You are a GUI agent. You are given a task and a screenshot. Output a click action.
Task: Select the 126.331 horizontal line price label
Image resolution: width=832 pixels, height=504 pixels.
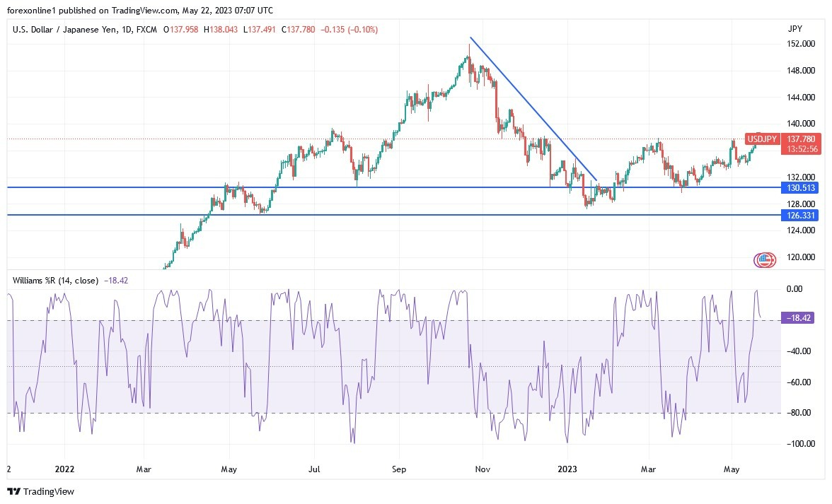pyautogui.click(x=800, y=215)
